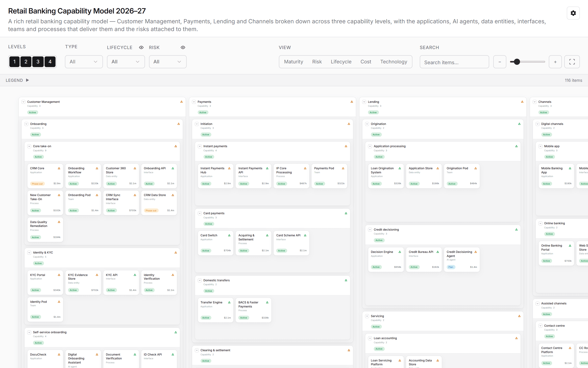Toggle Lifecycle visibility eye icon
The height and width of the screenshot is (368, 588).
tap(141, 47)
